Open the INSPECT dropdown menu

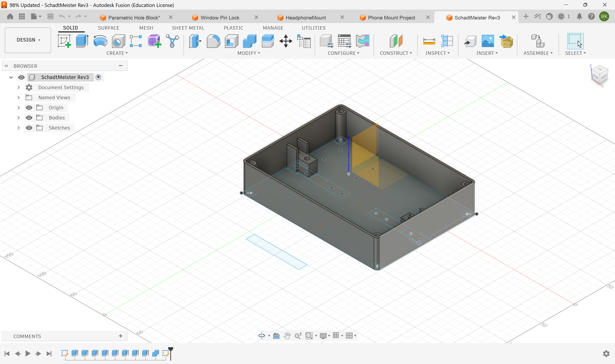pyautogui.click(x=437, y=53)
